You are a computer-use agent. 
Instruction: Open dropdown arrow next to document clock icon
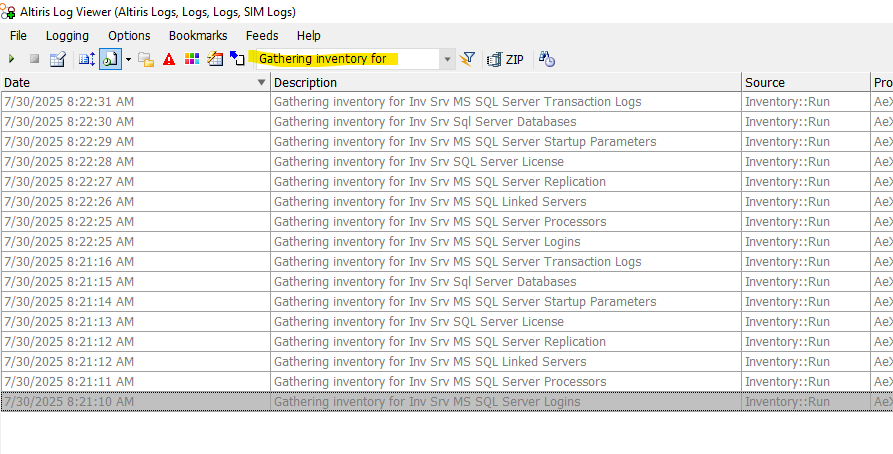(x=129, y=59)
